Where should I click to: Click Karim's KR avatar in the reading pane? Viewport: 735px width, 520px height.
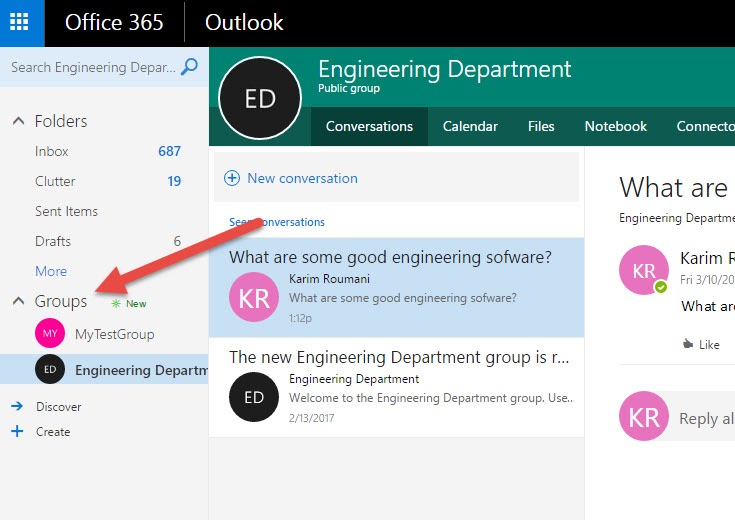click(644, 270)
